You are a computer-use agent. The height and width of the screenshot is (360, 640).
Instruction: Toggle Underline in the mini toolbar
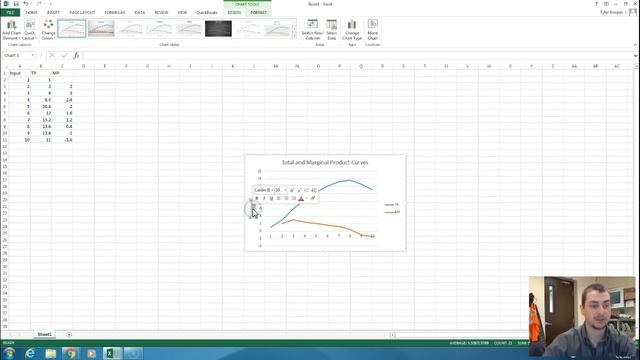tap(271, 198)
